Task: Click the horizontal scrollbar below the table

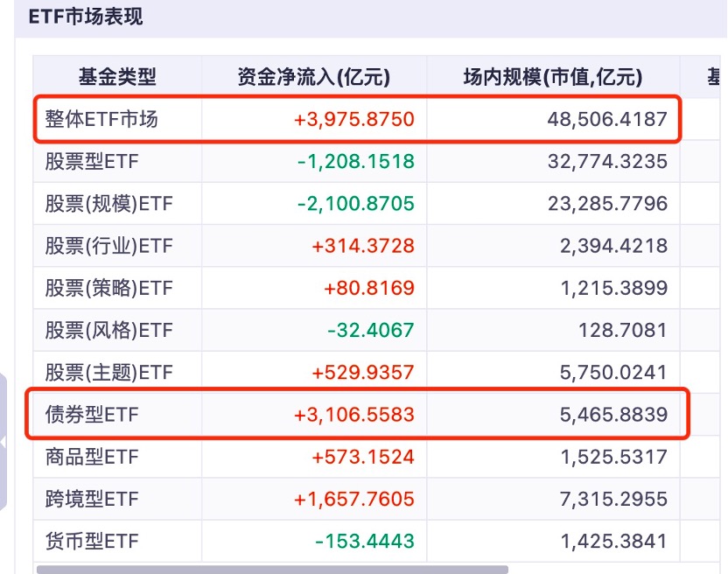Action: (x=272, y=570)
